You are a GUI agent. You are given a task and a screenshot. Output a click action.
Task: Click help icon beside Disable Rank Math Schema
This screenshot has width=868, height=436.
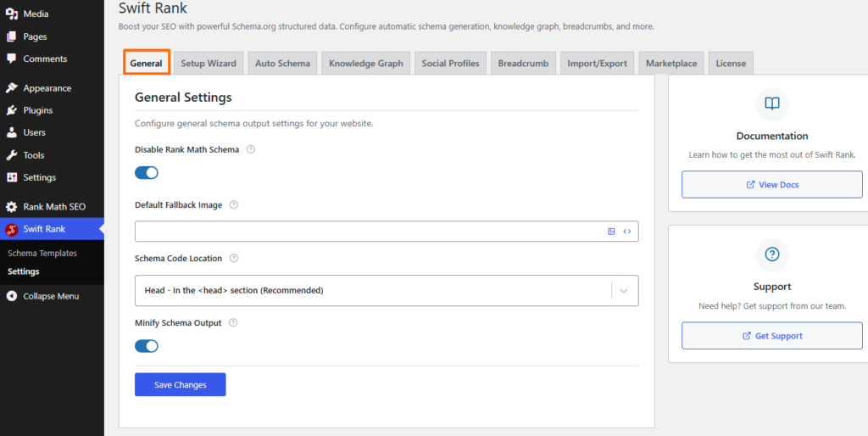[250, 149]
